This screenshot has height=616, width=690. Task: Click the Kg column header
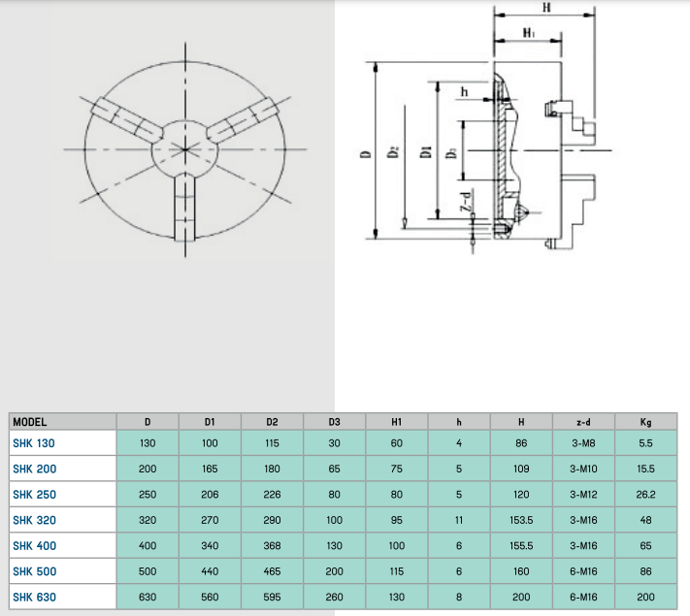(x=645, y=422)
